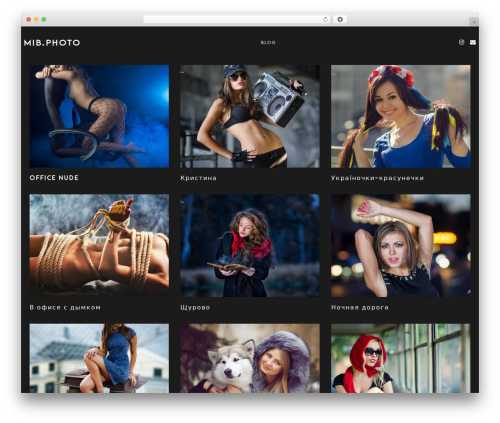Click the MIB.PHOTO site logo
Image resolution: width=500 pixels, height=423 pixels.
tap(52, 43)
